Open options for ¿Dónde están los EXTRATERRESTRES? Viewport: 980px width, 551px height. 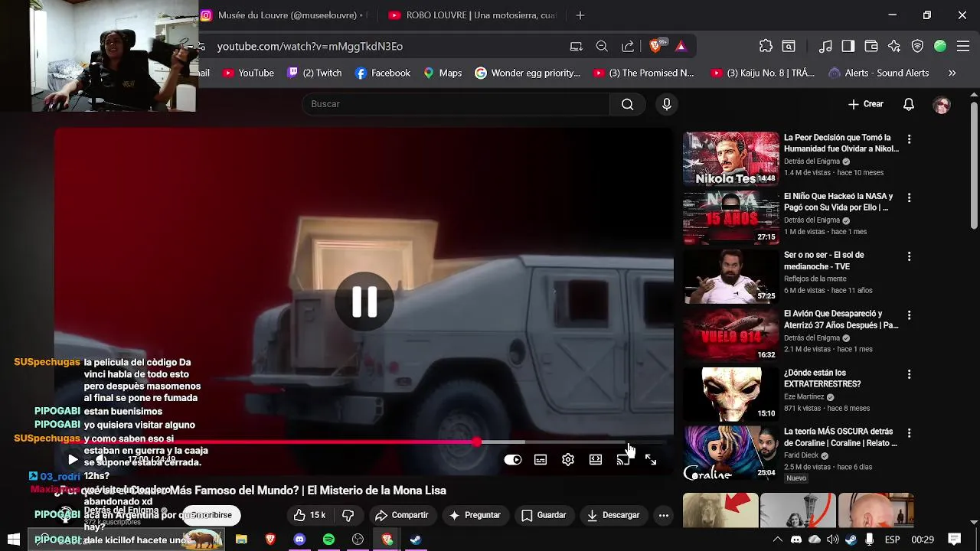[909, 374]
